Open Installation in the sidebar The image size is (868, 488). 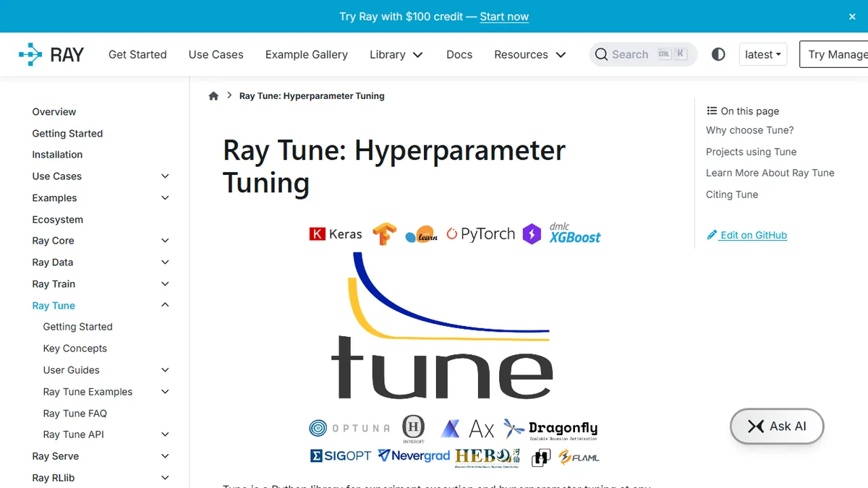(x=57, y=155)
